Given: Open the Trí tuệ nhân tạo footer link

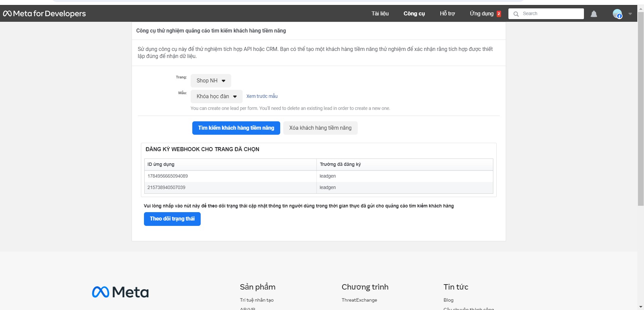Looking at the screenshot, I should 257,300.
